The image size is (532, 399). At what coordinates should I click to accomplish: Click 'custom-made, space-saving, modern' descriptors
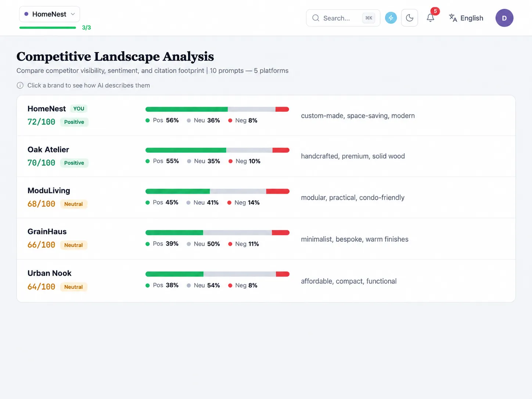358,116
